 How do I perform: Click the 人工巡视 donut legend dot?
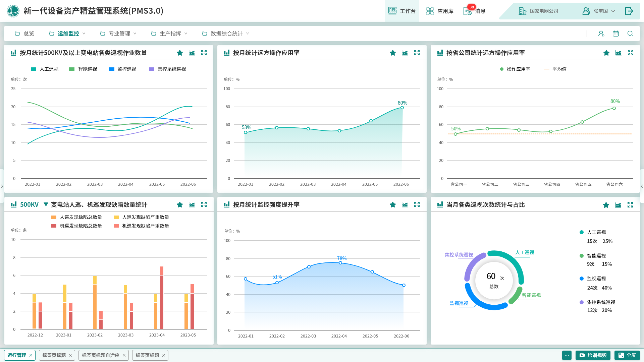[x=582, y=232]
